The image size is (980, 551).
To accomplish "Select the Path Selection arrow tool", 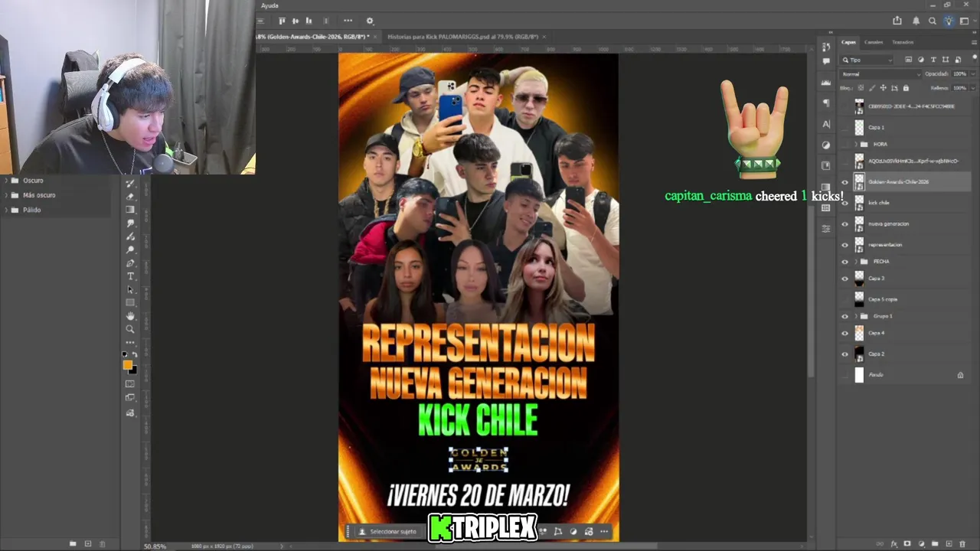I will point(130,289).
